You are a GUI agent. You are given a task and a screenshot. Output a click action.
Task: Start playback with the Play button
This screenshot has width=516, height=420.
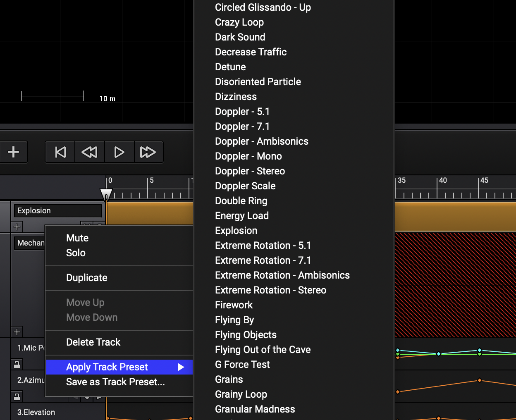[119, 152]
